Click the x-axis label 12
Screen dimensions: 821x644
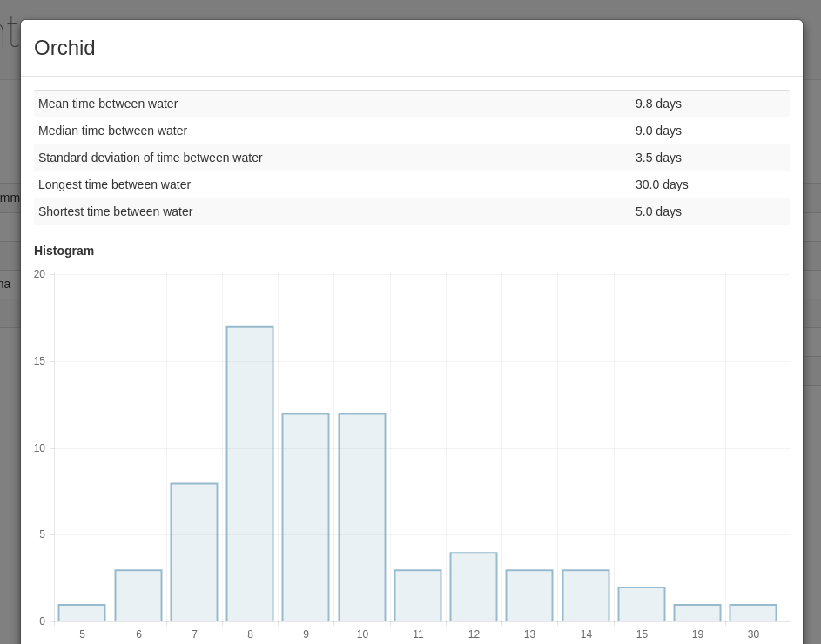click(x=474, y=634)
